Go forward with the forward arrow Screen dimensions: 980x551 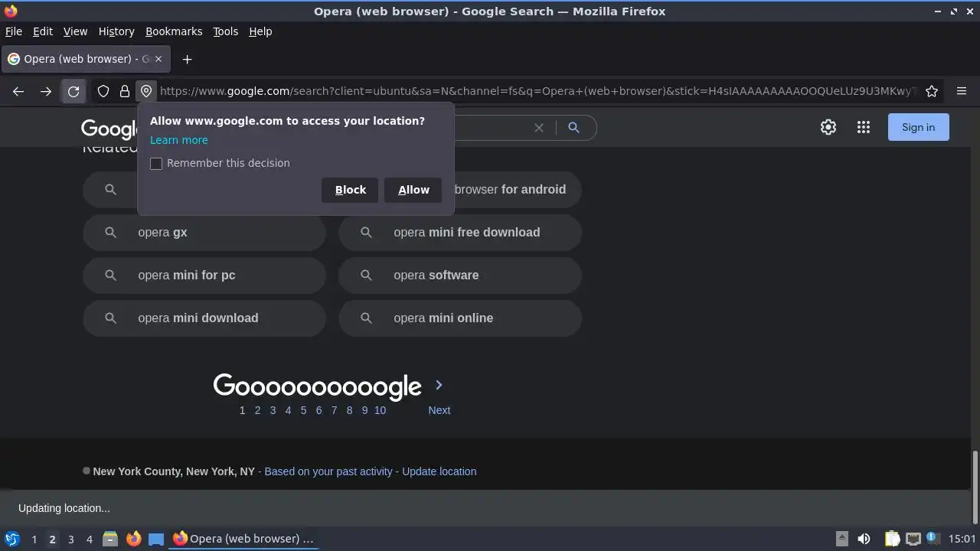46,91
